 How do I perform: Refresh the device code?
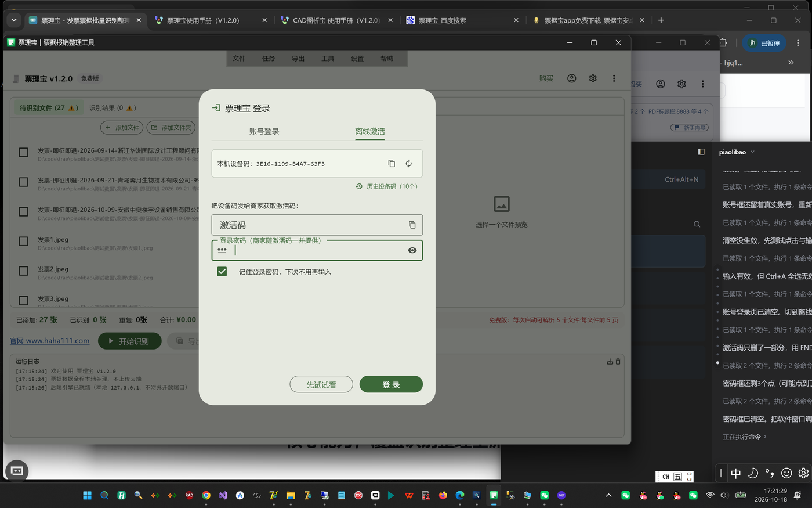[409, 164]
